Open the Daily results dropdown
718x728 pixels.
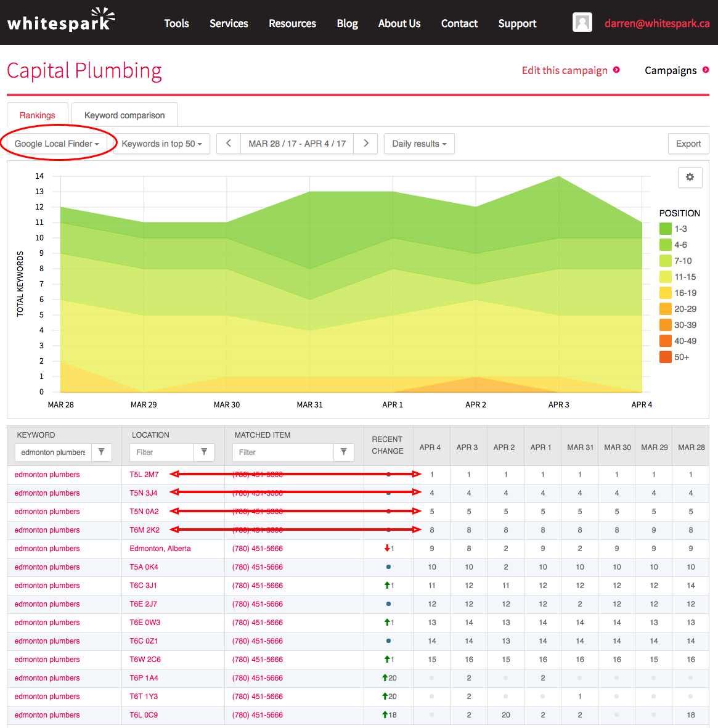coord(419,144)
